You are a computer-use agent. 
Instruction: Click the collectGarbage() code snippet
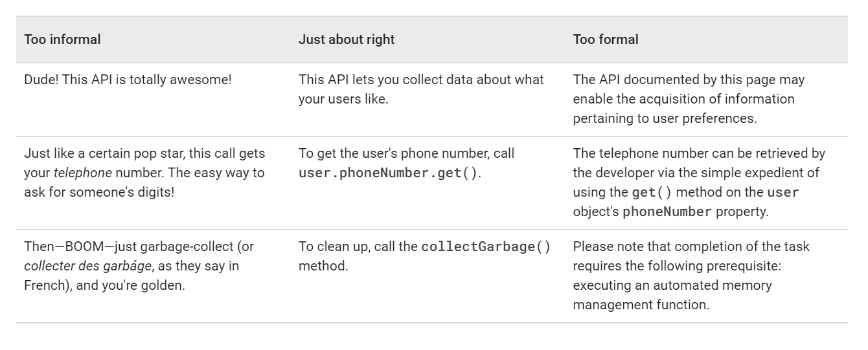point(485,246)
